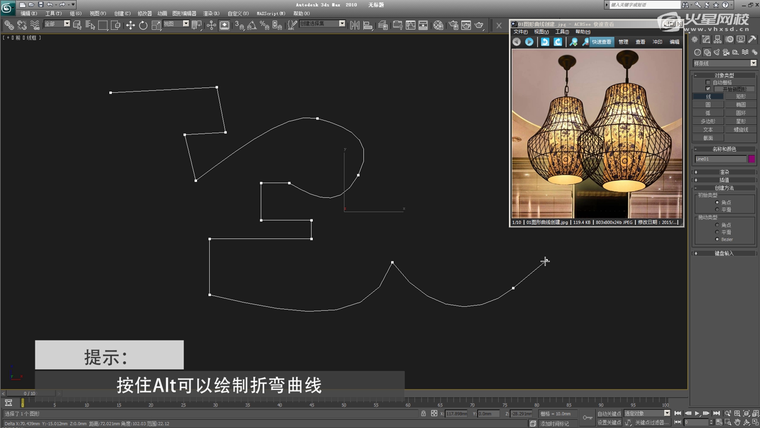The image size is (760, 428).
Task: Click the 文本 shape button
Action: pyautogui.click(x=708, y=129)
